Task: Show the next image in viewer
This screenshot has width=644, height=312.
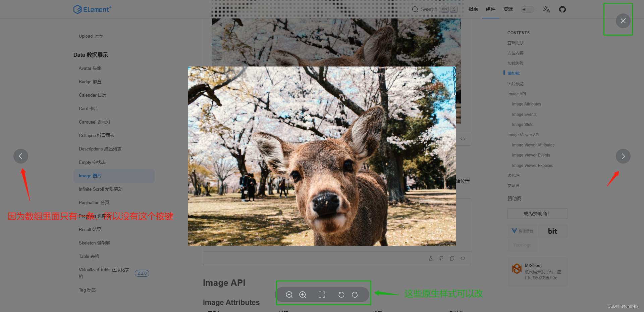Action: click(x=623, y=156)
